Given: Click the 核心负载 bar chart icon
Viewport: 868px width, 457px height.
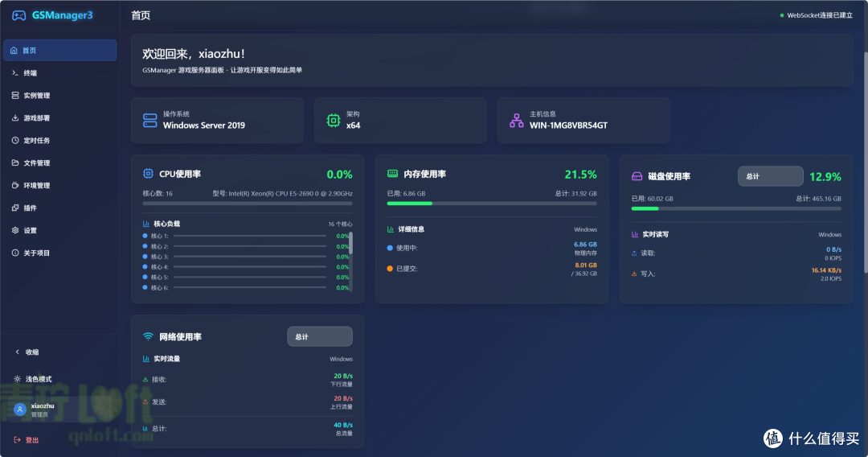Looking at the screenshot, I should pyautogui.click(x=146, y=224).
